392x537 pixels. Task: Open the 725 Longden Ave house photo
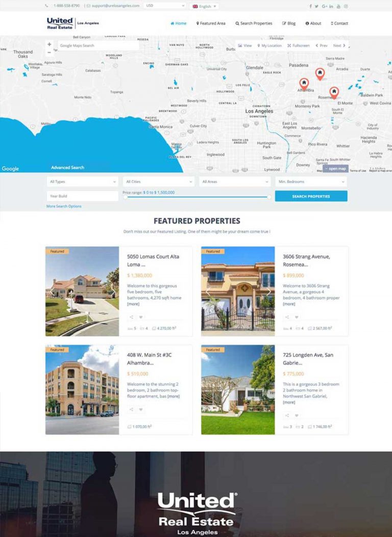coord(238,389)
